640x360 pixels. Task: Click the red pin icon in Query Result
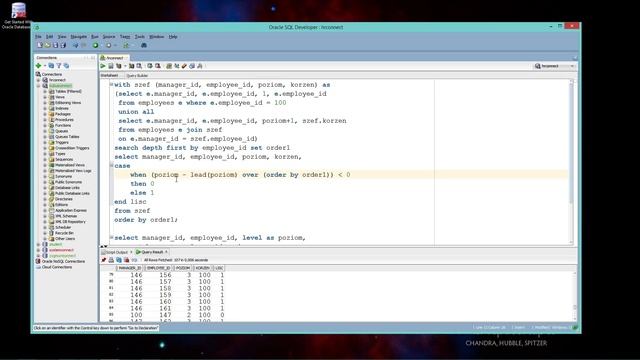pos(104,260)
